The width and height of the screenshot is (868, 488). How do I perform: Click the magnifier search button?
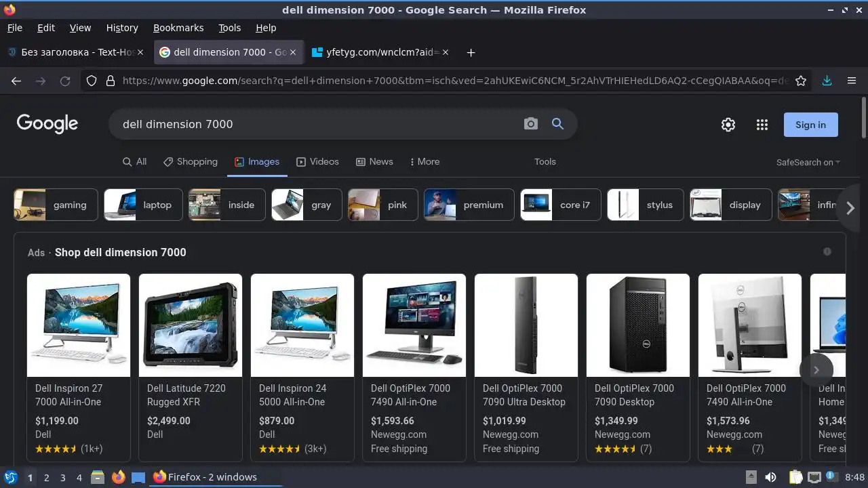point(557,124)
